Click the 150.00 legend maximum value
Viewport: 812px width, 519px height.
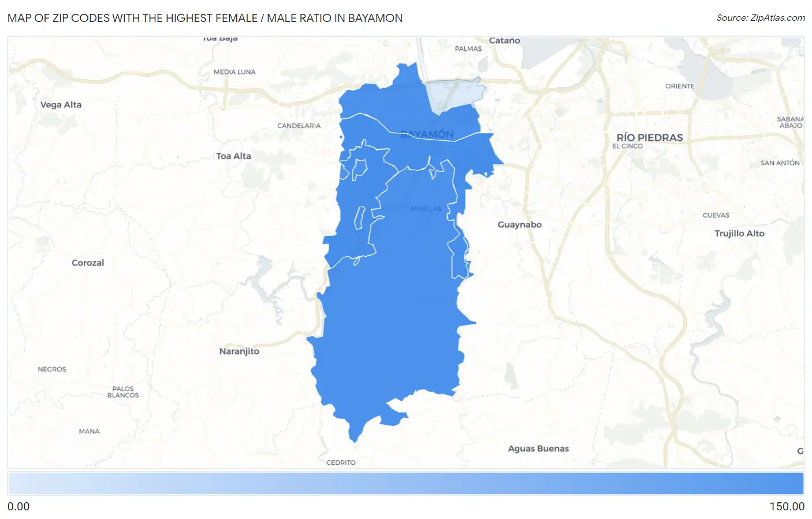click(x=787, y=506)
